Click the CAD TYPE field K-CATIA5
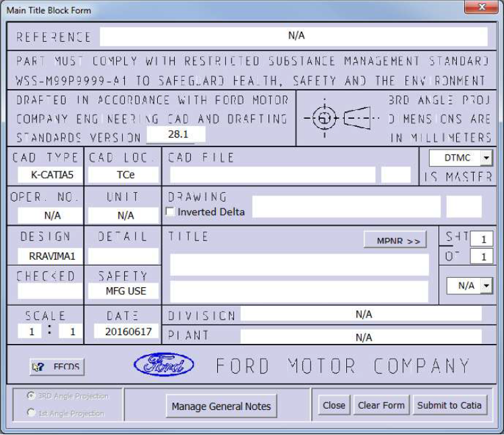Image resolution: width=504 pixels, height=435 pixels. 50,175
